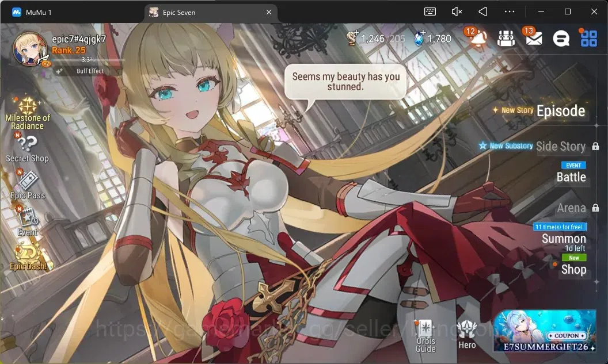Open the Episode menu
Image resolution: width=608 pixels, height=364 pixels.
coord(561,111)
